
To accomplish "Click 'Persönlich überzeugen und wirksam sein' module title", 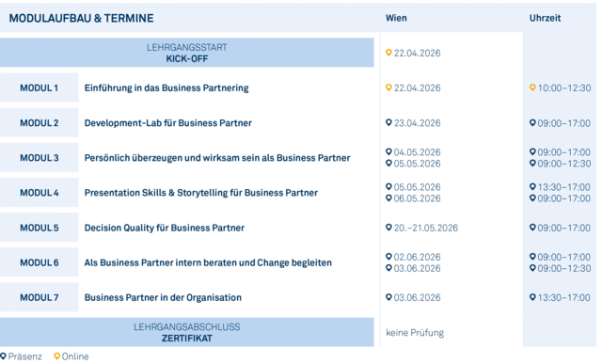I will (217, 158).
